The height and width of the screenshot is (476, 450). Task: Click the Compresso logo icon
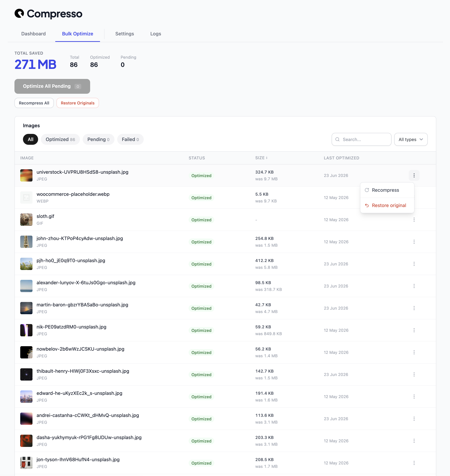pyautogui.click(x=19, y=13)
